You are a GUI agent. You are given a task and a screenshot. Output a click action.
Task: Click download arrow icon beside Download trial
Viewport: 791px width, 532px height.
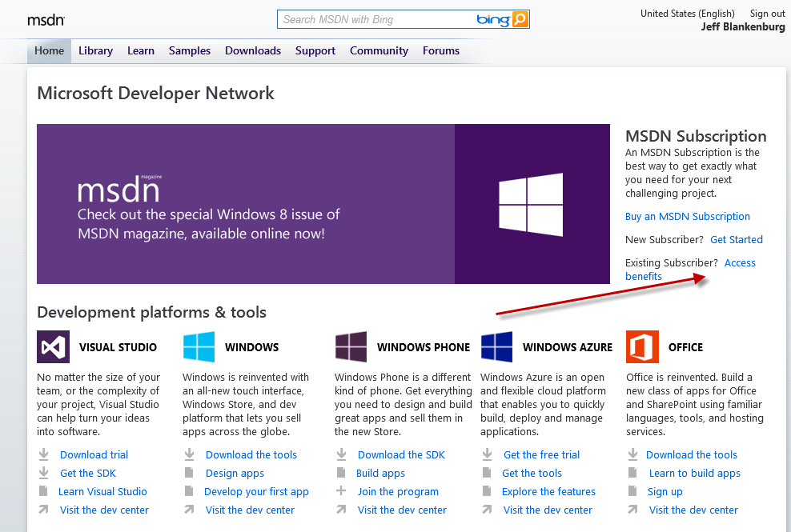coord(45,454)
